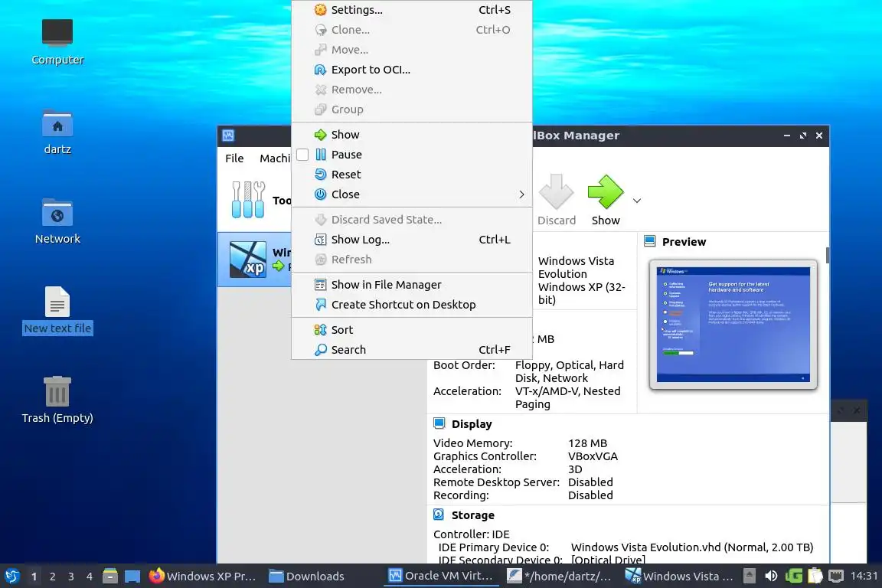Image resolution: width=882 pixels, height=588 pixels.
Task: Select Show Log from the menu
Action: click(x=412, y=240)
